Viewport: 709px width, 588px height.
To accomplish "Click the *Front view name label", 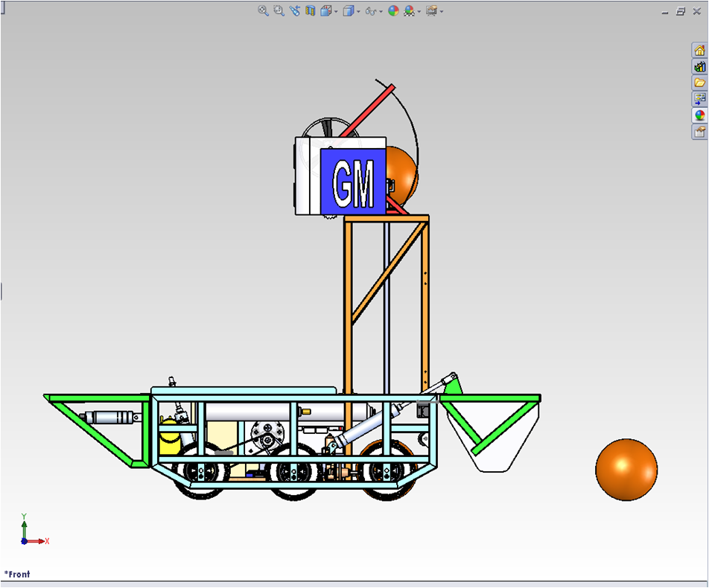I will point(17,574).
